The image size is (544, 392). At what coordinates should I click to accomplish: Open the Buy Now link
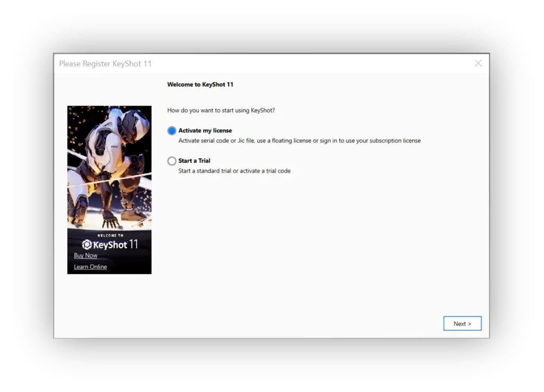click(x=86, y=255)
